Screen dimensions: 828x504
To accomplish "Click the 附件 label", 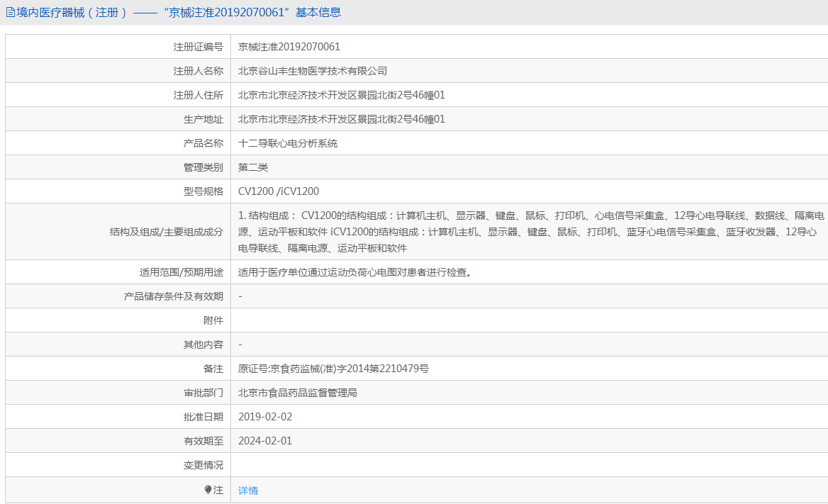I will coord(213,320).
